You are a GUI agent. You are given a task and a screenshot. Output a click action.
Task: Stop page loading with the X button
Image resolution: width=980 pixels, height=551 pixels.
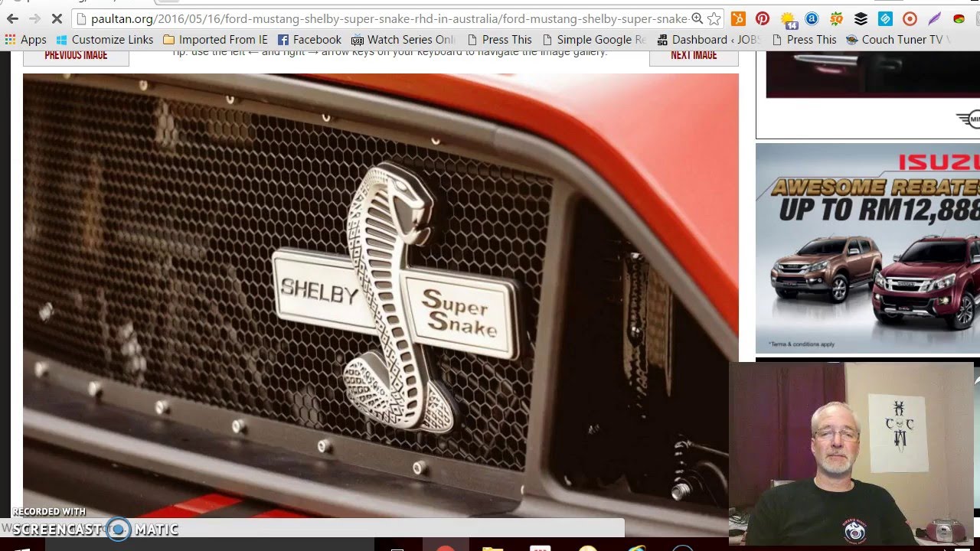click(x=57, y=18)
